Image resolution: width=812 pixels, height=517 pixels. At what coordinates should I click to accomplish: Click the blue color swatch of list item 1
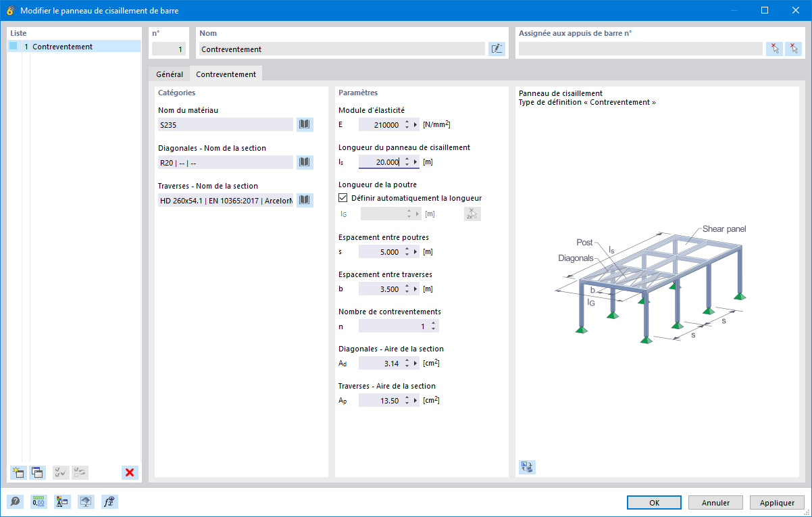click(x=14, y=47)
